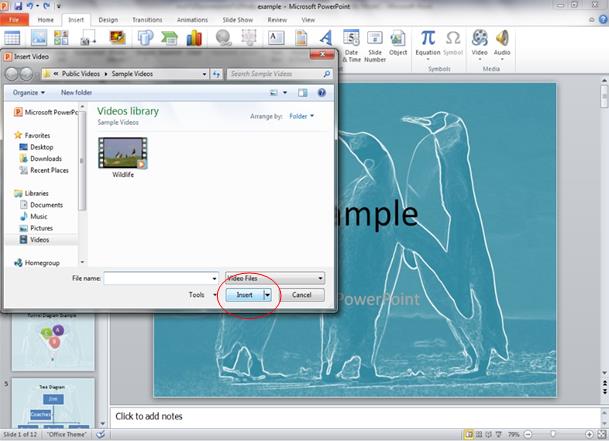Click the File name input field
Screen dimensions: 609x441
click(x=160, y=278)
